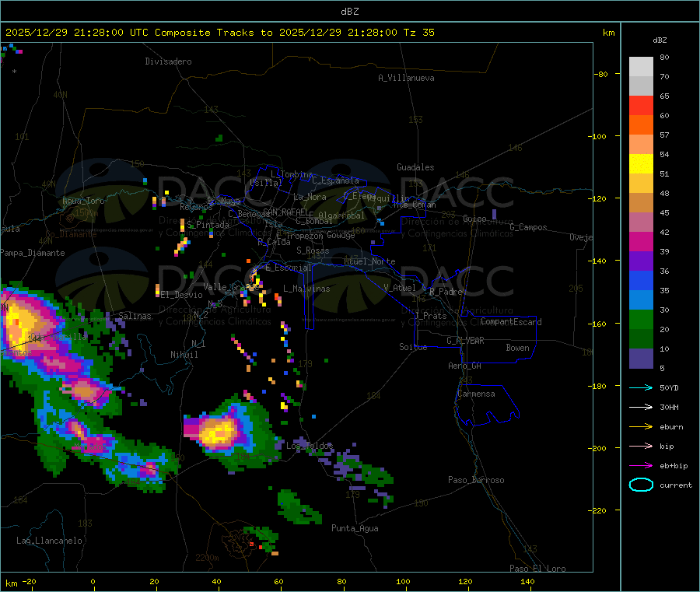This screenshot has height=592, width=700.
Task: Click the 'El_Desvio' map label
Action: (181, 295)
